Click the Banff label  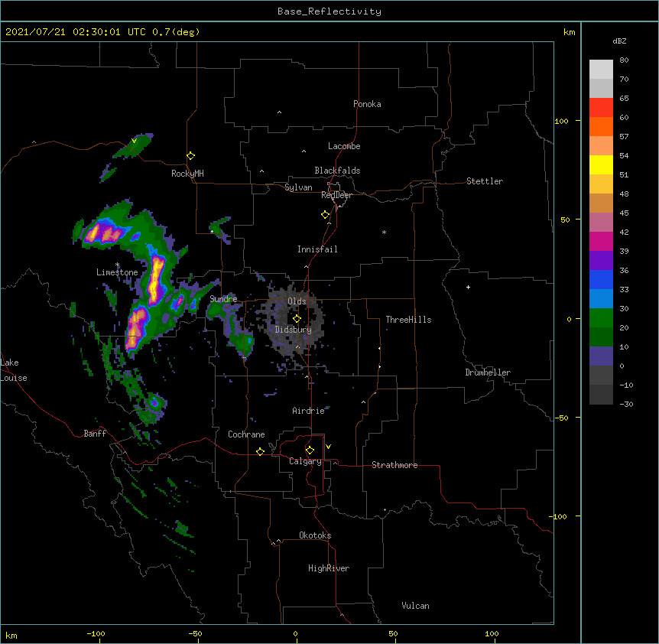pos(95,434)
